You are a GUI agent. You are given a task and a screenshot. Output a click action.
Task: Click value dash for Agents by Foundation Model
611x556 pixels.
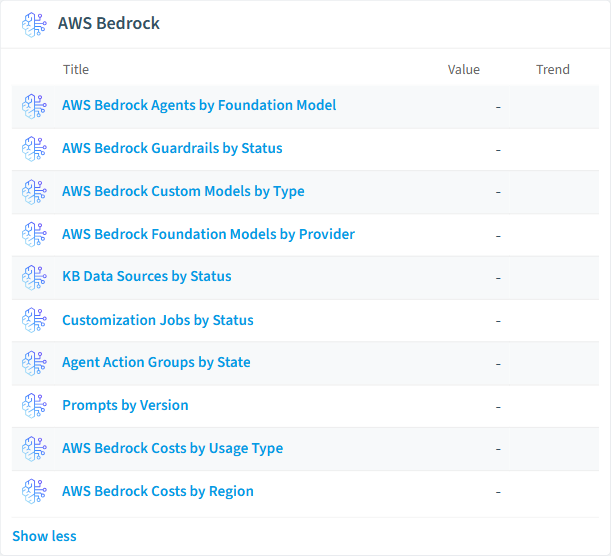click(x=498, y=107)
